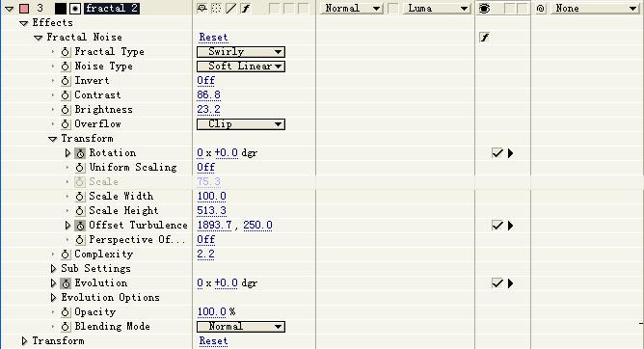This screenshot has height=349, width=644.
Task: Click the Uniform Scaling value Off
Action: pos(205,168)
